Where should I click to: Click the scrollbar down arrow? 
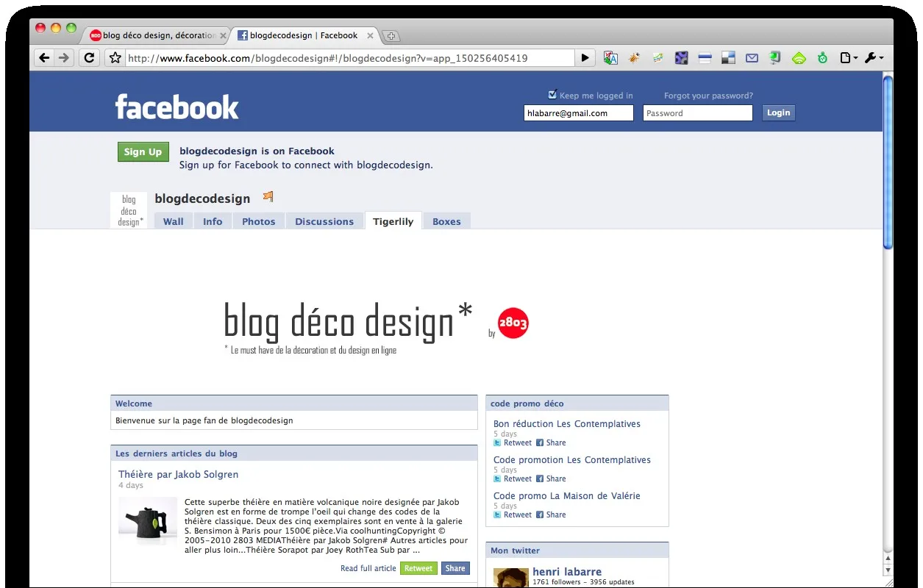pyautogui.click(x=888, y=570)
